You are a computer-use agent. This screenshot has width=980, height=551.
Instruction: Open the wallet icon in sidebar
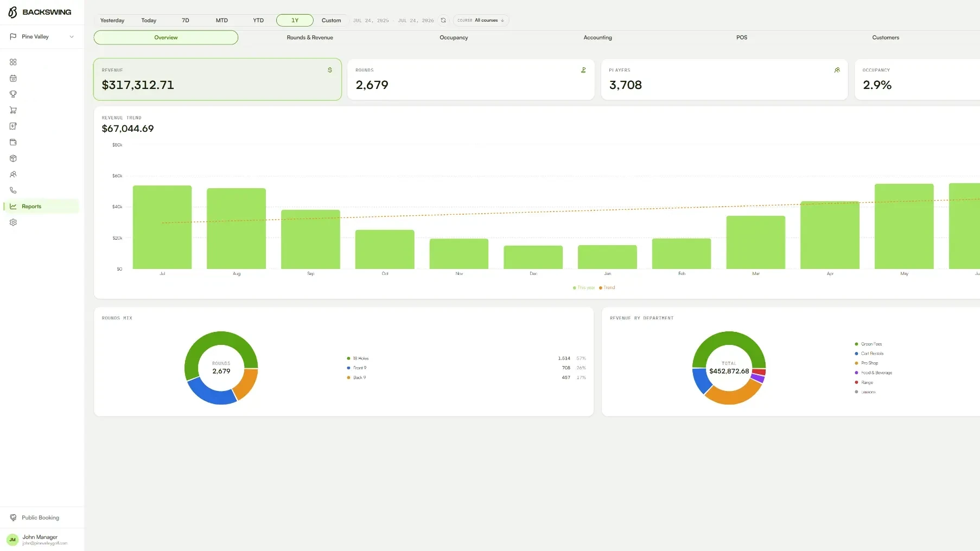[13, 142]
